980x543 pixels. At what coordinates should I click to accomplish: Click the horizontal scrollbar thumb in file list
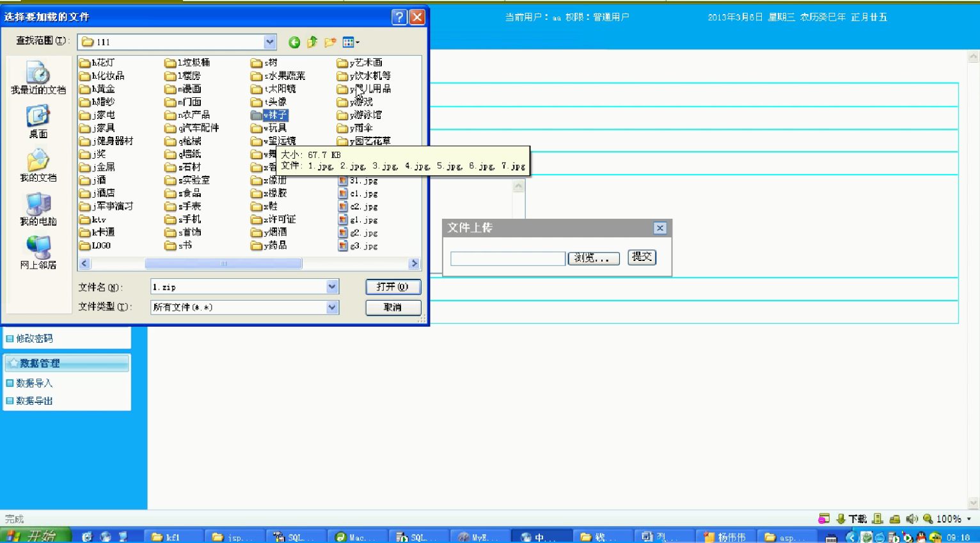[x=223, y=264]
